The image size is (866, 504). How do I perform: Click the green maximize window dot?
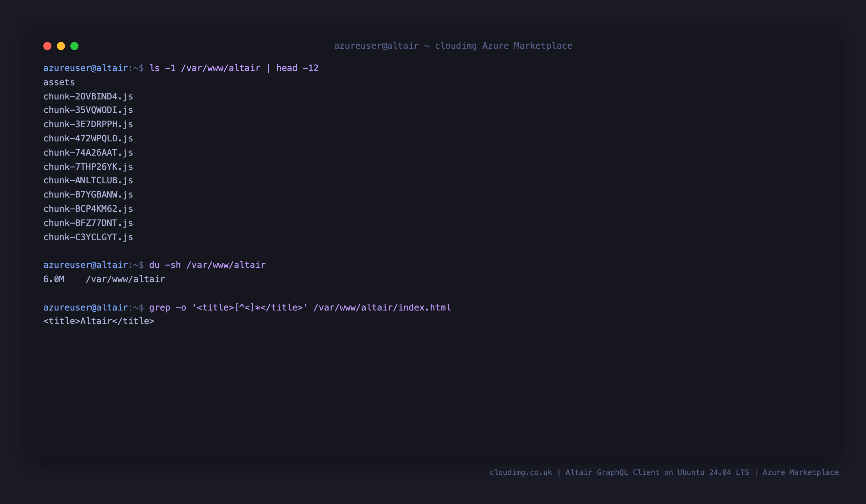coord(74,46)
